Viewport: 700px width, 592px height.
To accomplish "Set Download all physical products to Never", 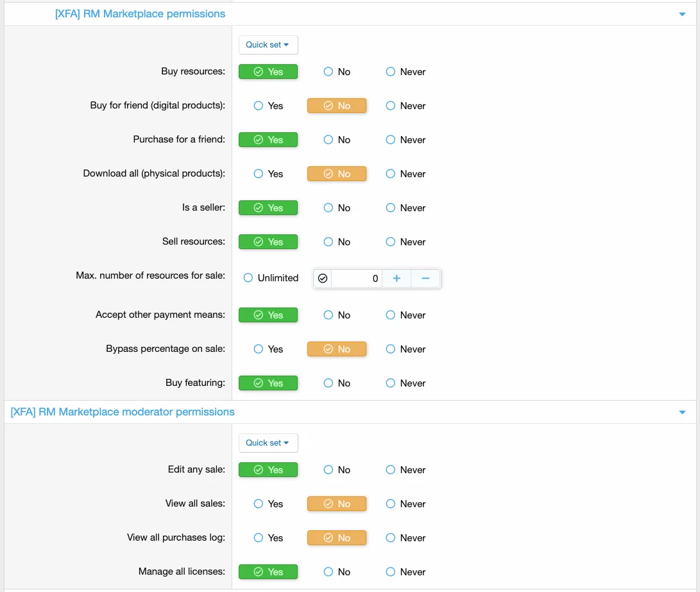I will (405, 174).
